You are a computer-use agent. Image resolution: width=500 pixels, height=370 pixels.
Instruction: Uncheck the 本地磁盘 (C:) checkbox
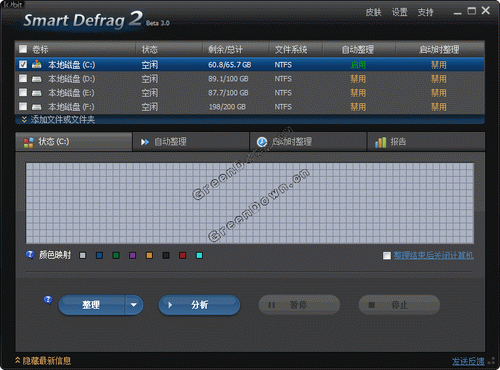(x=23, y=64)
